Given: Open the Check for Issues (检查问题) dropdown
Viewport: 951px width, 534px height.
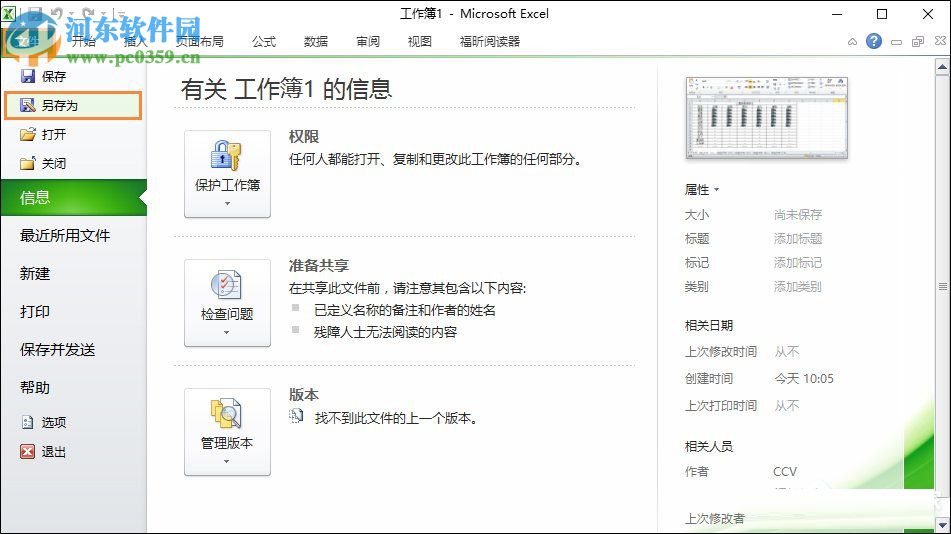Looking at the screenshot, I should [x=227, y=303].
